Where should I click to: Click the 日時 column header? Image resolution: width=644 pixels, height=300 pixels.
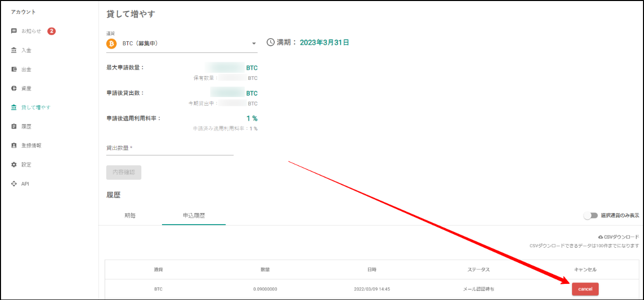click(372, 270)
